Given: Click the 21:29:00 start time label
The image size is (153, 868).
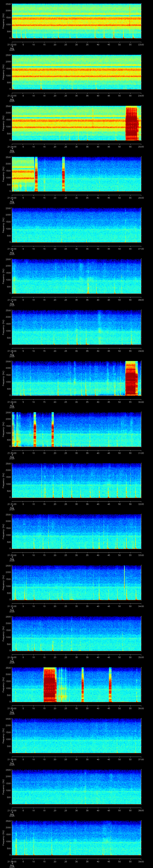Looking at the screenshot, I should tap(12, 402).
